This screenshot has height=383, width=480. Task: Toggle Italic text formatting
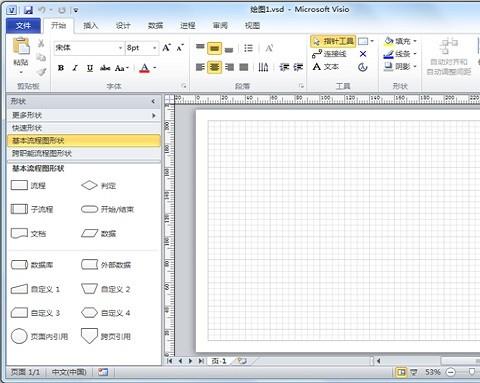point(75,68)
